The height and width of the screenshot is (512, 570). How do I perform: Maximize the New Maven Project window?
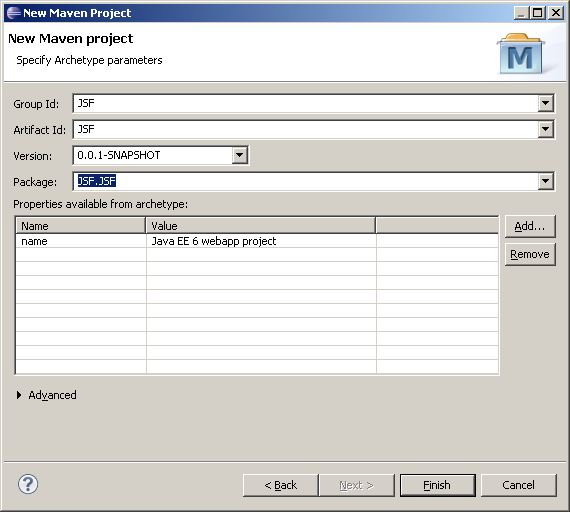538,13
